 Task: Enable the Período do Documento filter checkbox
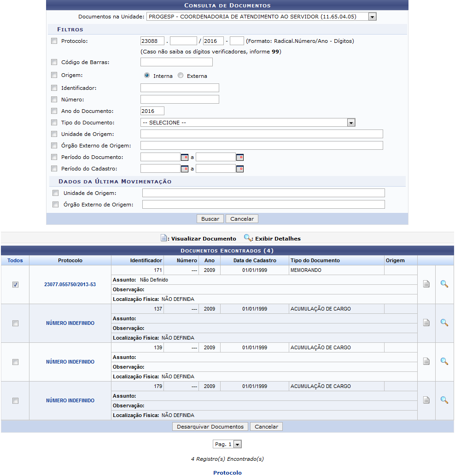[x=54, y=157]
